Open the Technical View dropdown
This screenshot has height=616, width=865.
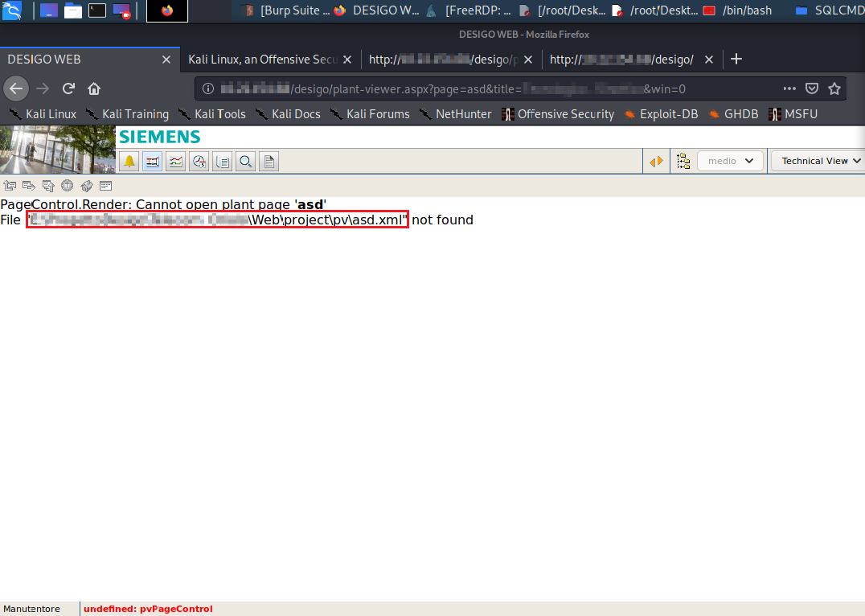pos(818,161)
